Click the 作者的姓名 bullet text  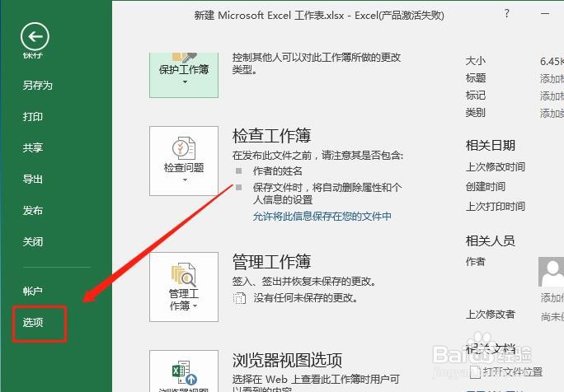(x=277, y=171)
